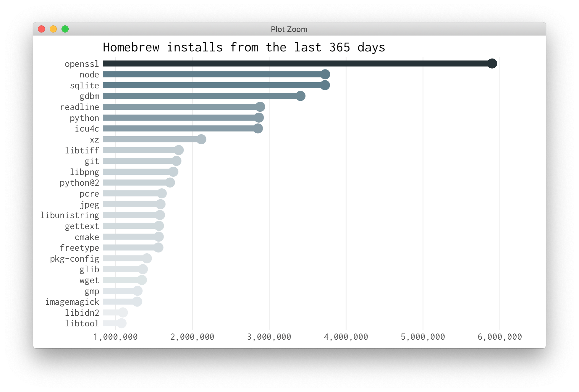Click the jpeg label

coord(89,205)
